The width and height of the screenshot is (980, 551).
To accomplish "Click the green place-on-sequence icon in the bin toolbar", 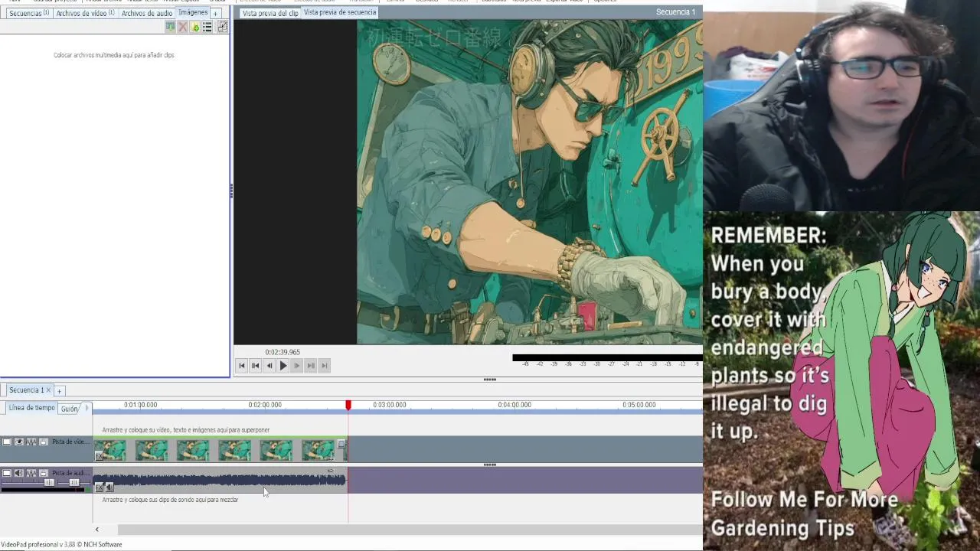I will click(171, 27).
